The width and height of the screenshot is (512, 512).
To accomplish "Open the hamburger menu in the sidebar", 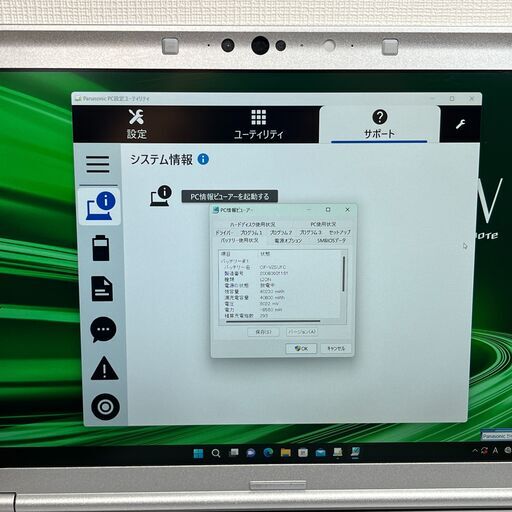I will [x=98, y=164].
